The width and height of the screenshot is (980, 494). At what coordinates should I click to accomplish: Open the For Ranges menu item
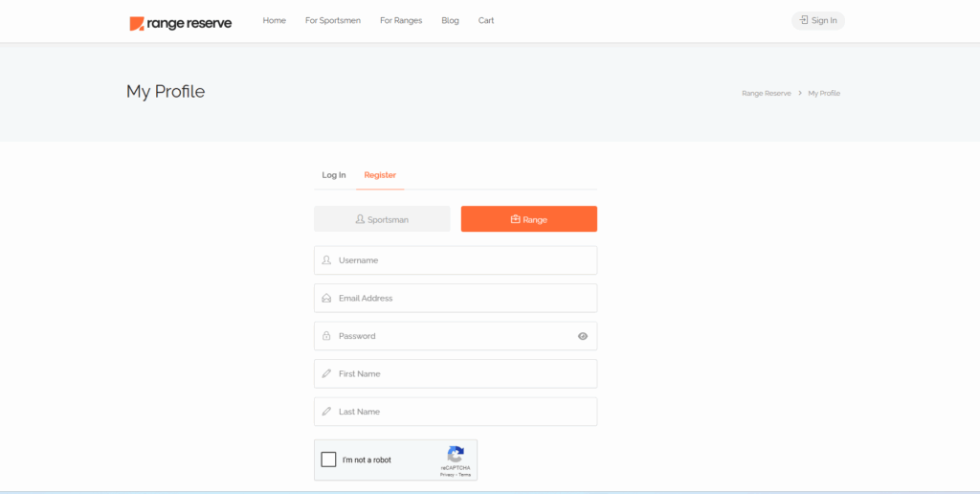point(401,20)
